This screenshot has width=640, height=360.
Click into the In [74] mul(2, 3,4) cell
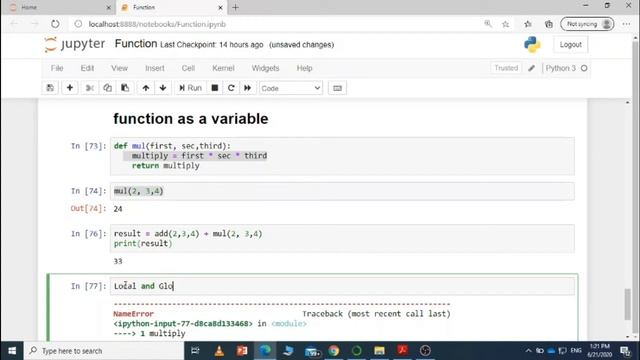(342, 191)
